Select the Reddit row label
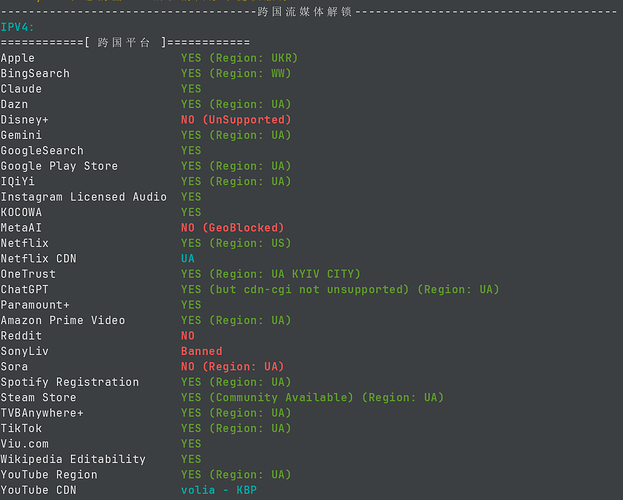 [21, 336]
